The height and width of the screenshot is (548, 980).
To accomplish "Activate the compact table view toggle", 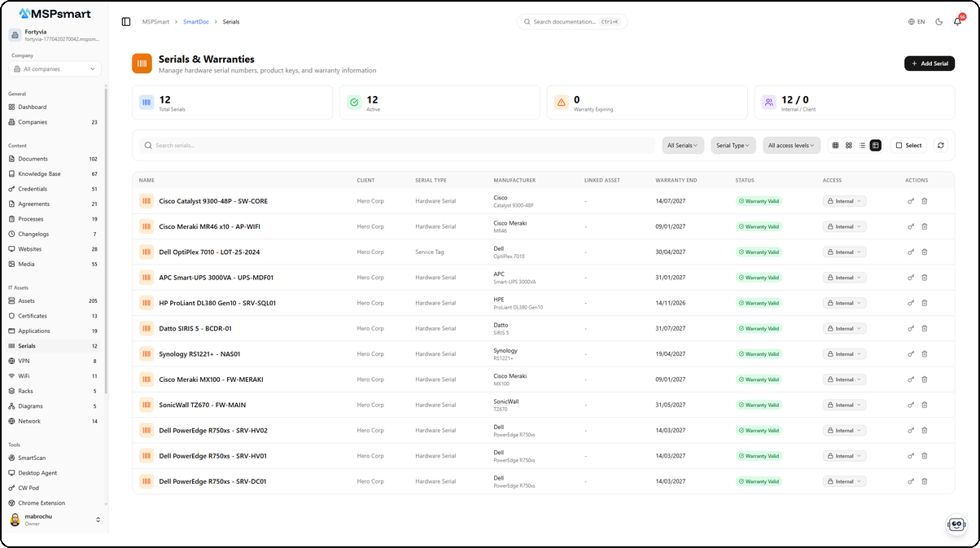I will click(x=875, y=146).
